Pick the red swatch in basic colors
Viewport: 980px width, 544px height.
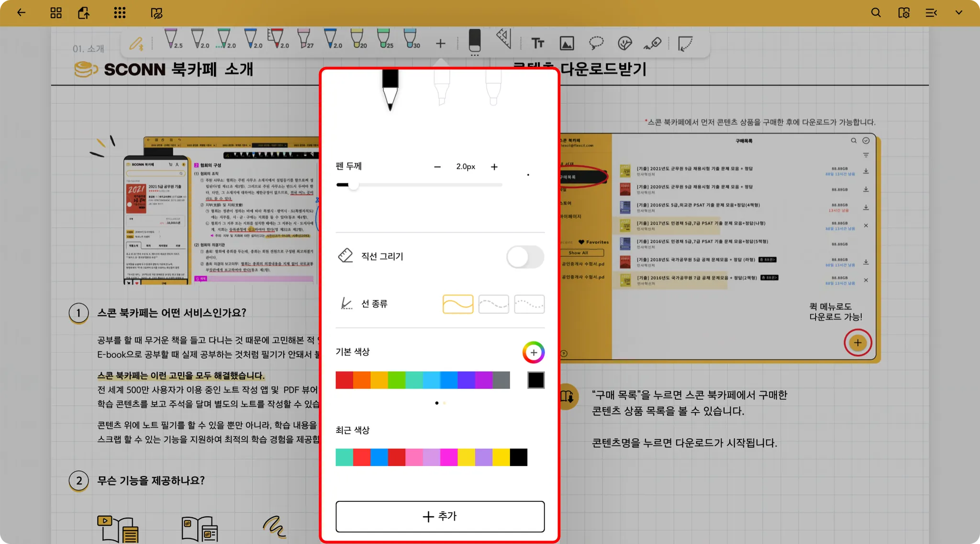pyautogui.click(x=344, y=380)
